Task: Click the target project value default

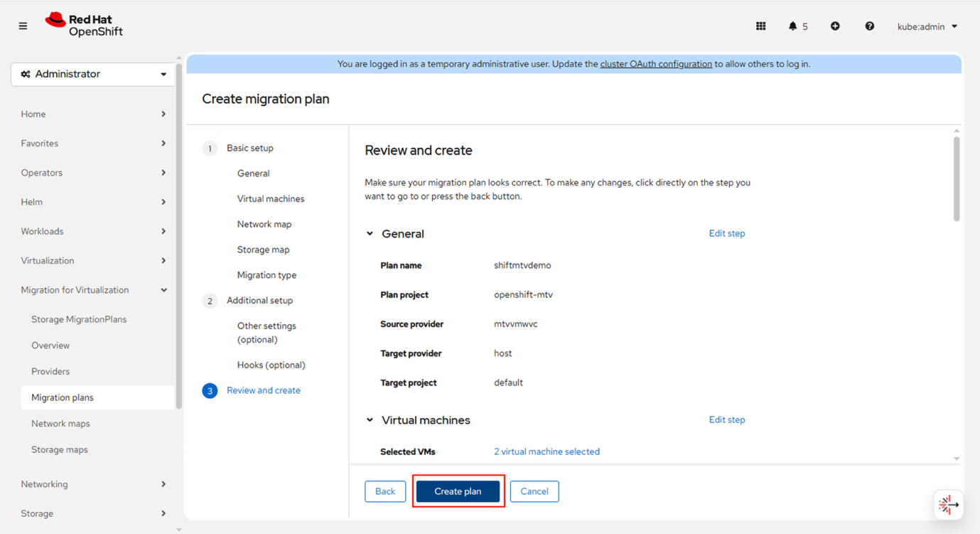Action: click(508, 383)
